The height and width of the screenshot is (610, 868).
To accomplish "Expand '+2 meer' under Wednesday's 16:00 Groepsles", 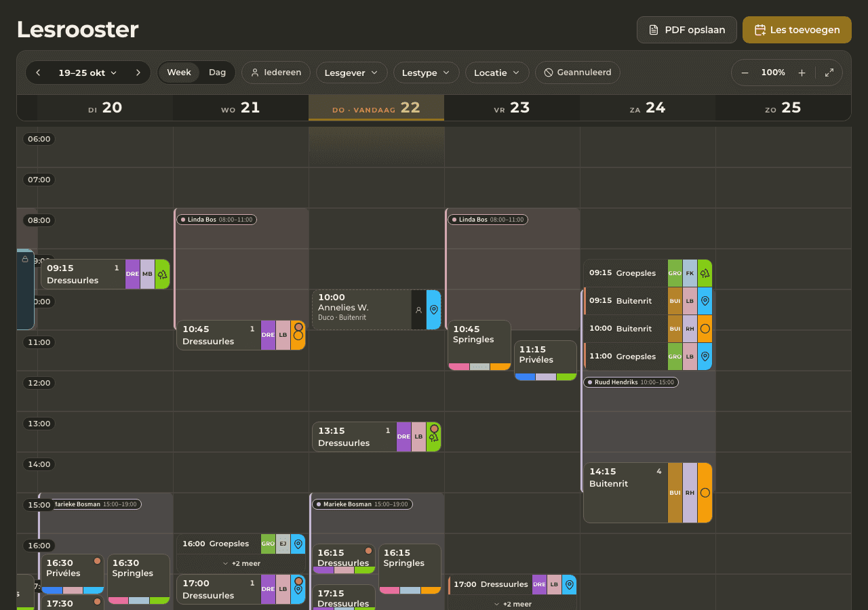I will click(x=241, y=563).
